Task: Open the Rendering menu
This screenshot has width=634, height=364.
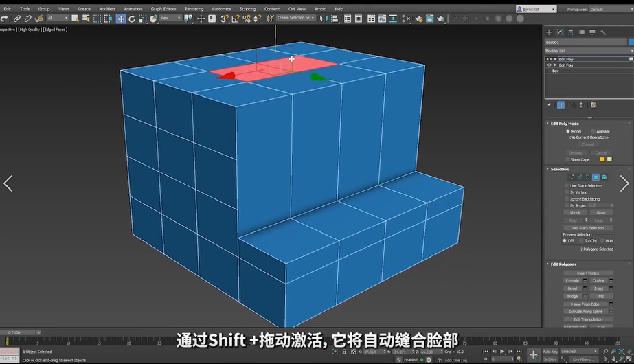Action: [194, 9]
